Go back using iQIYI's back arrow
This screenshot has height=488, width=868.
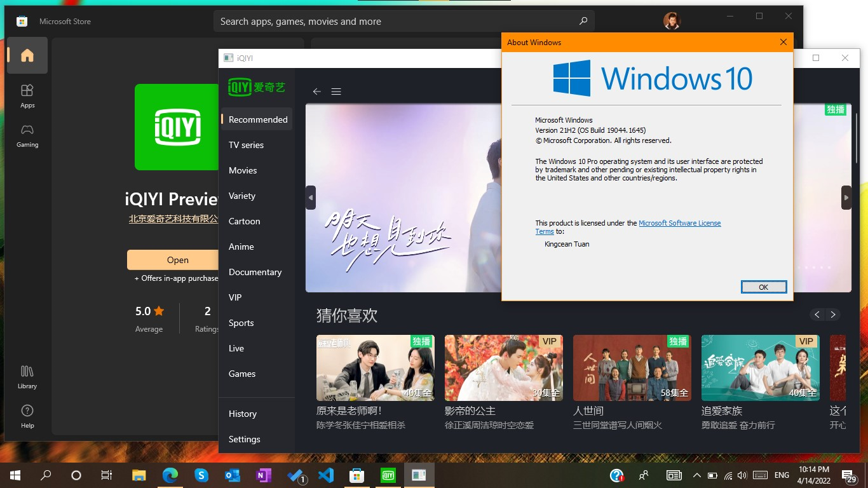click(x=316, y=91)
